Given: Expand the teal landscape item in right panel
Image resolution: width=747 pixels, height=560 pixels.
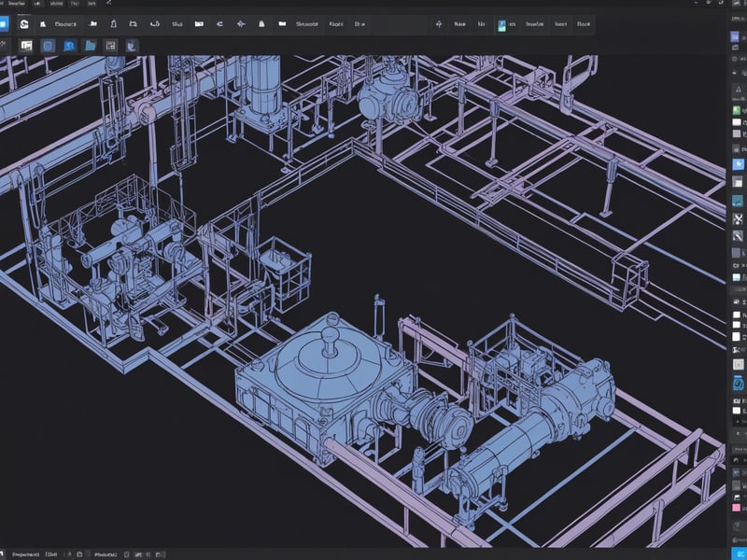Looking at the screenshot, I should [x=737, y=201].
